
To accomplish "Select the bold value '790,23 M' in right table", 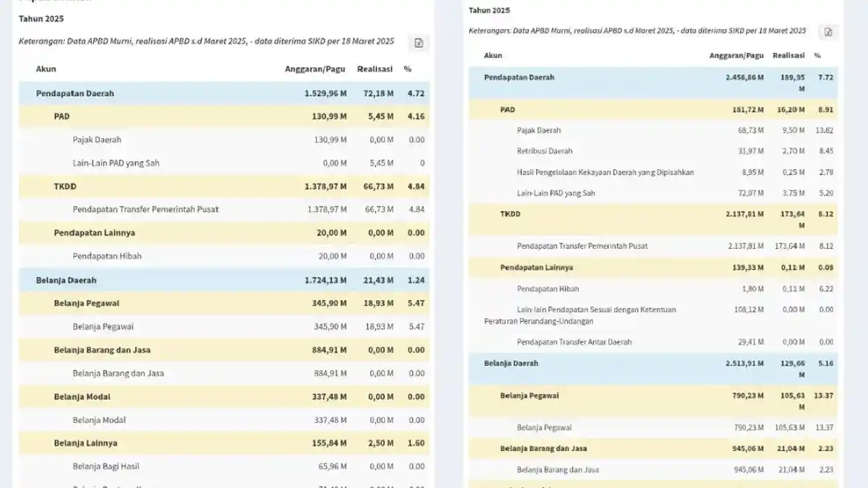I will click(x=748, y=395).
